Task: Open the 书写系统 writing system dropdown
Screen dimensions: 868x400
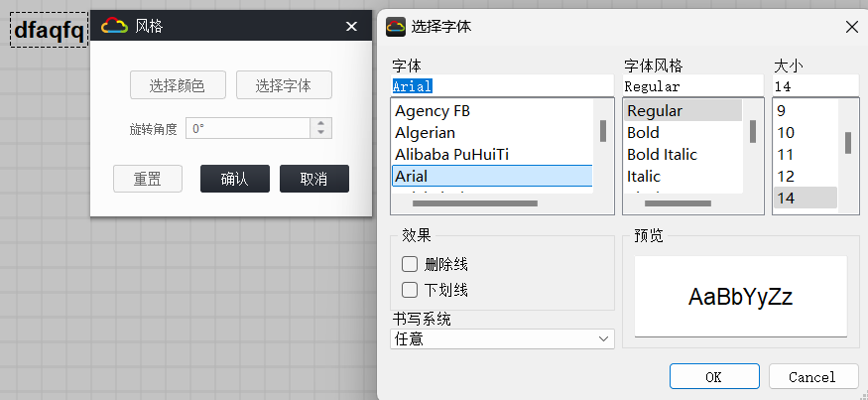Action: (503, 339)
